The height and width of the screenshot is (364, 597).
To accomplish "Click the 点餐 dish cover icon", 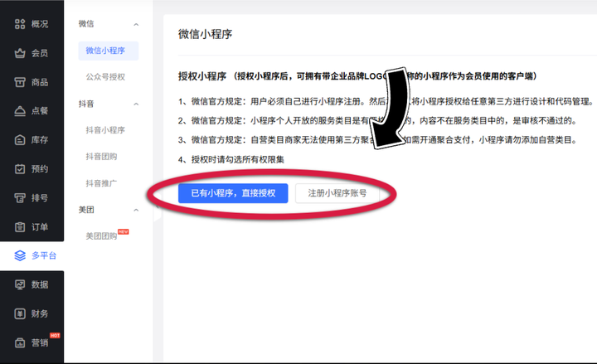I will (20, 111).
